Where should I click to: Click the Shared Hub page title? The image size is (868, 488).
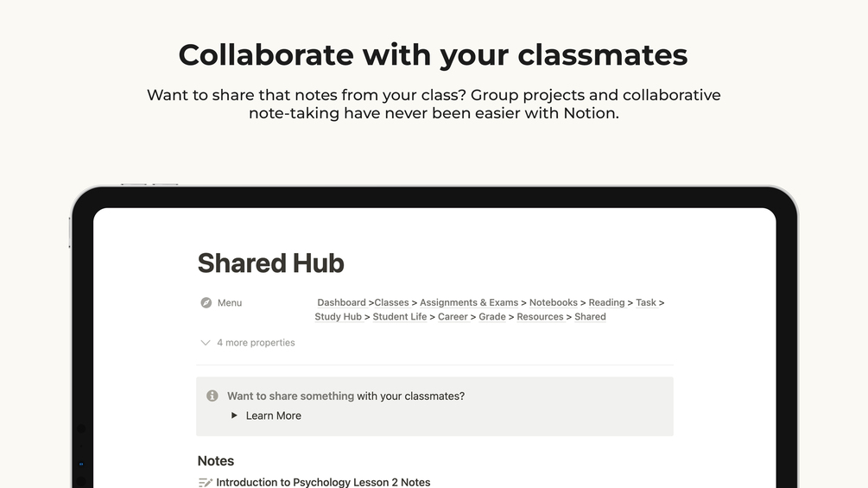pos(271,263)
